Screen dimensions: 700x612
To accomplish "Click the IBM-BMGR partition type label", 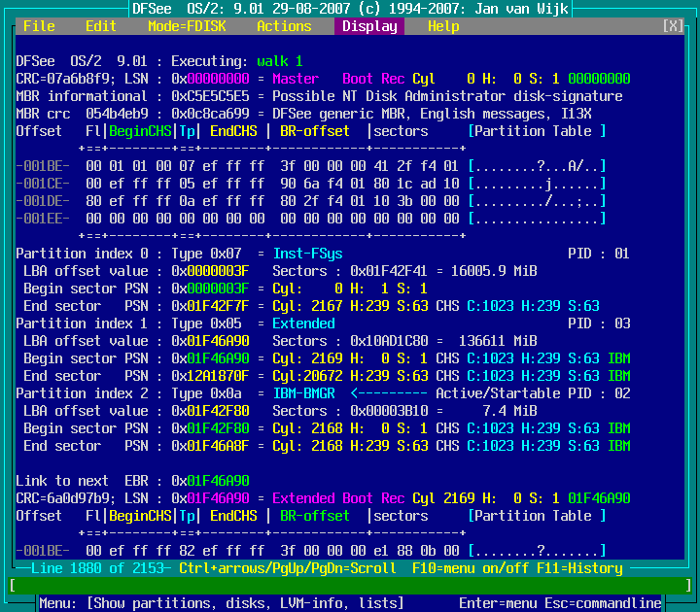I will point(303,393).
